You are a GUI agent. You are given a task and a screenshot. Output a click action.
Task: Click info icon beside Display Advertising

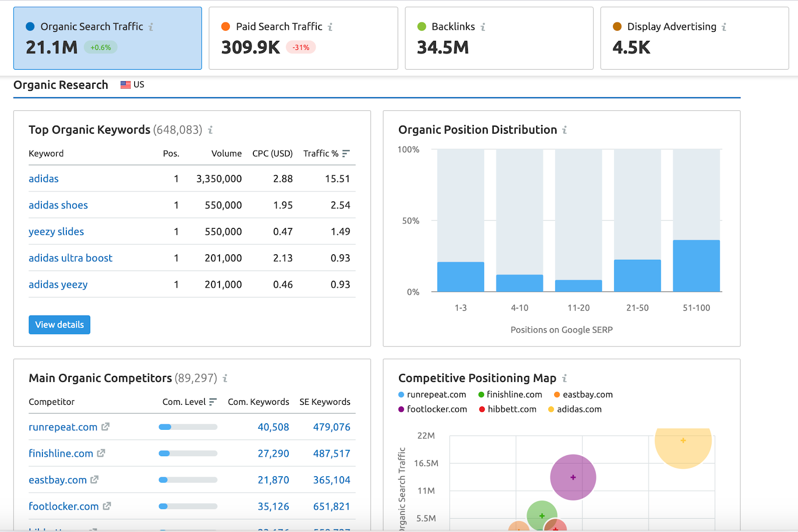tap(724, 27)
